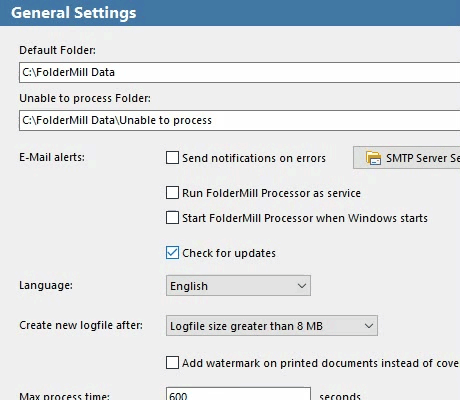The height and width of the screenshot is (400, 460).
Task: Click the Unable to process Folder label
Action: 85,98
